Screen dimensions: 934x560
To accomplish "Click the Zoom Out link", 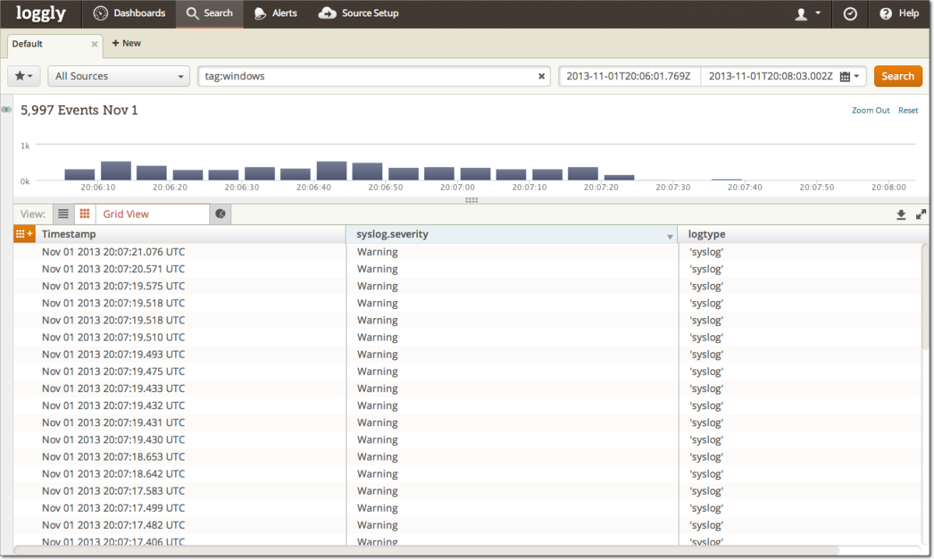I will point(870,110).
